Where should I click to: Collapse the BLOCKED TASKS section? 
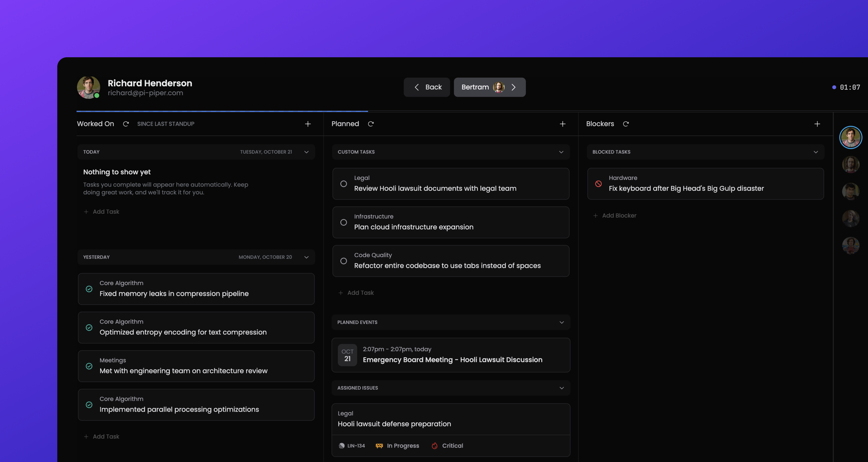pyautogui.click(x=816, y=152)
